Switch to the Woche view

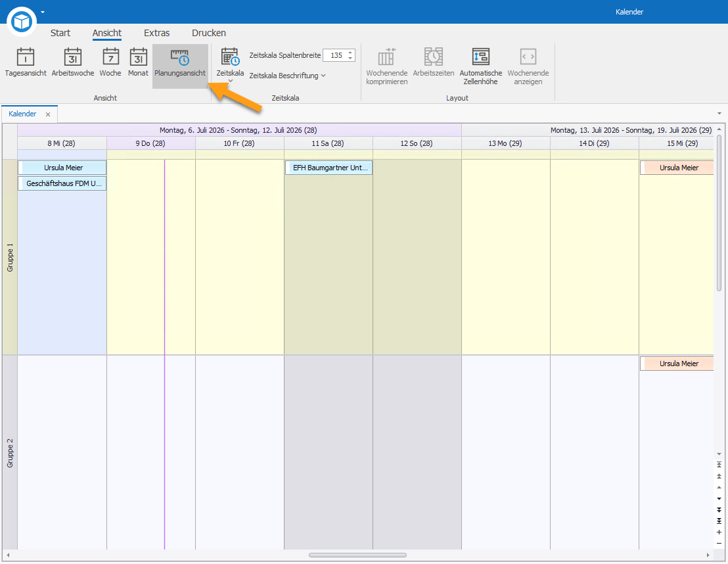click(x=110, y=62)
